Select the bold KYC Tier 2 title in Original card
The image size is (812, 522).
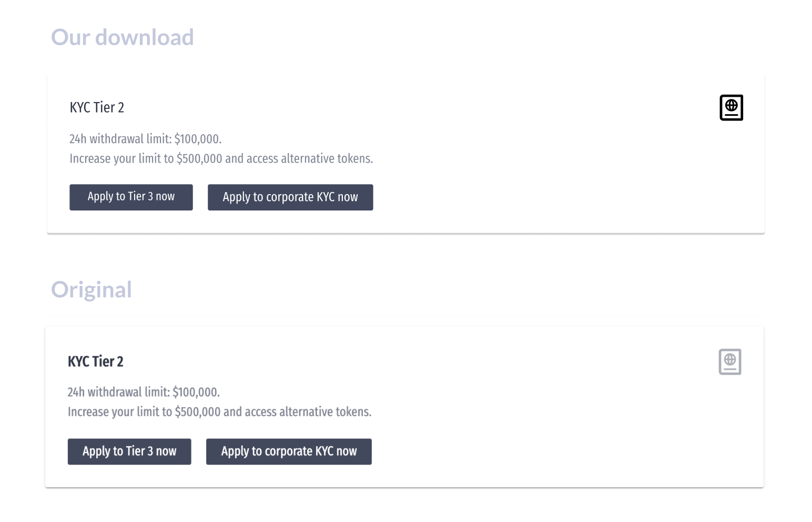pyautogui.click(x=95, y=362)
